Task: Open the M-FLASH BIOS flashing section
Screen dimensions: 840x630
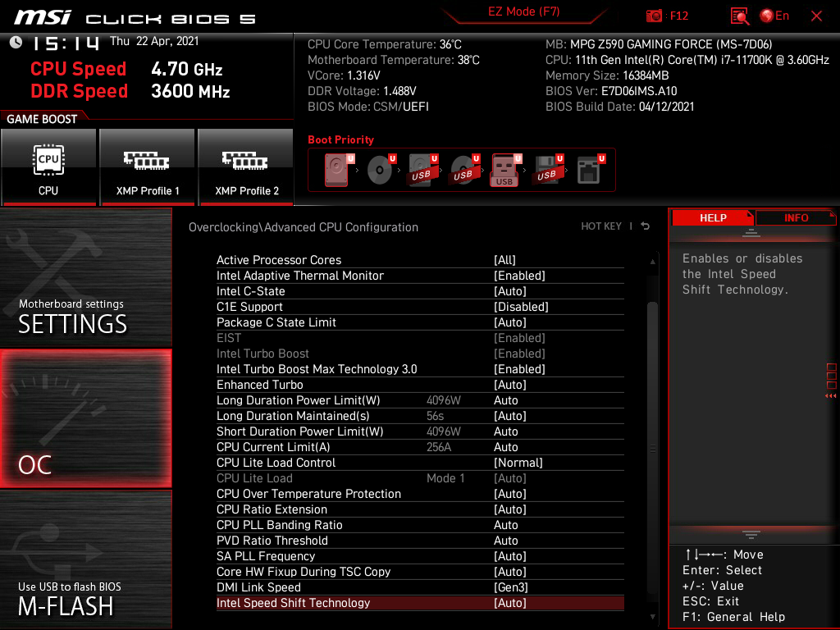Action: click(85, 559)
